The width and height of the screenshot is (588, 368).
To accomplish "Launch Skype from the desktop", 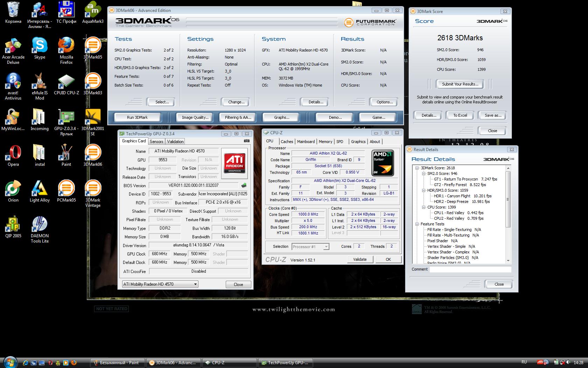I will tap(40, 48).
